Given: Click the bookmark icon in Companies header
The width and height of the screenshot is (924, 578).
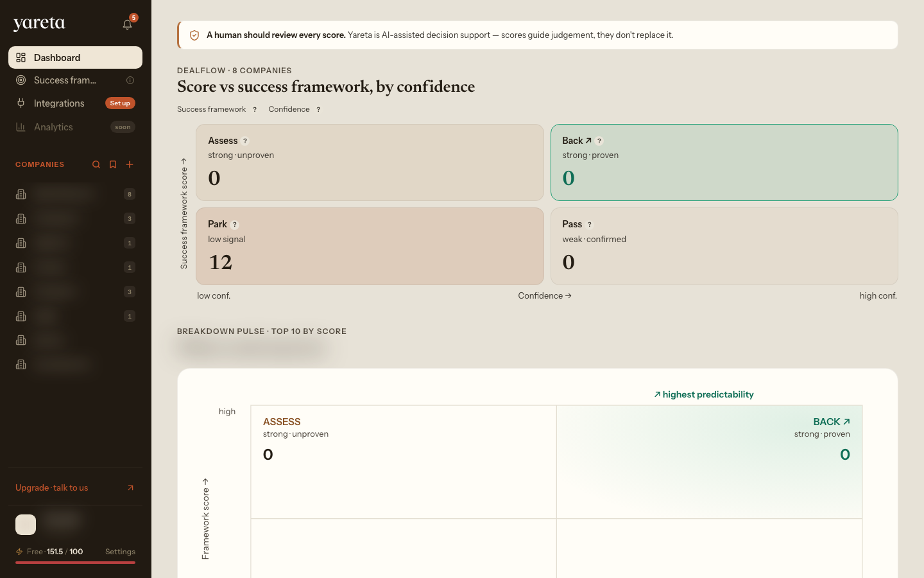Looking at the screenshot, I should 113,164.
